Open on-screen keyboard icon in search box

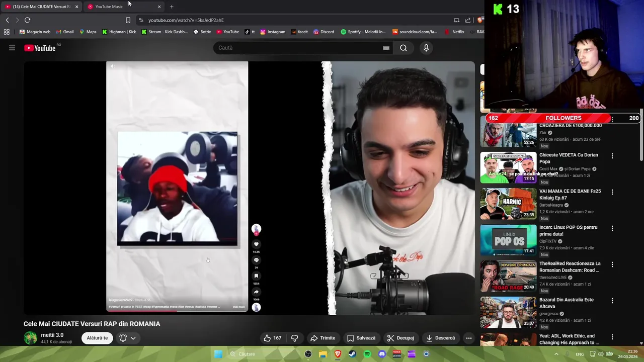386,48
